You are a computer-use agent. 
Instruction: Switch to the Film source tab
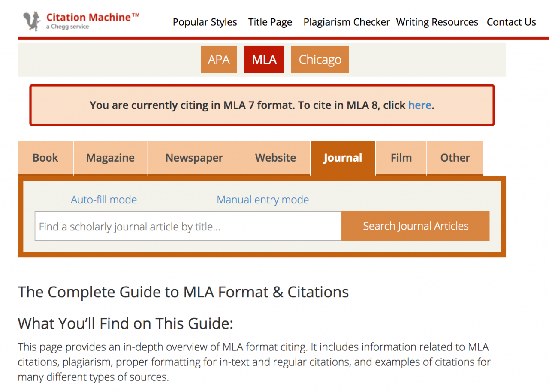coord(401,158)
